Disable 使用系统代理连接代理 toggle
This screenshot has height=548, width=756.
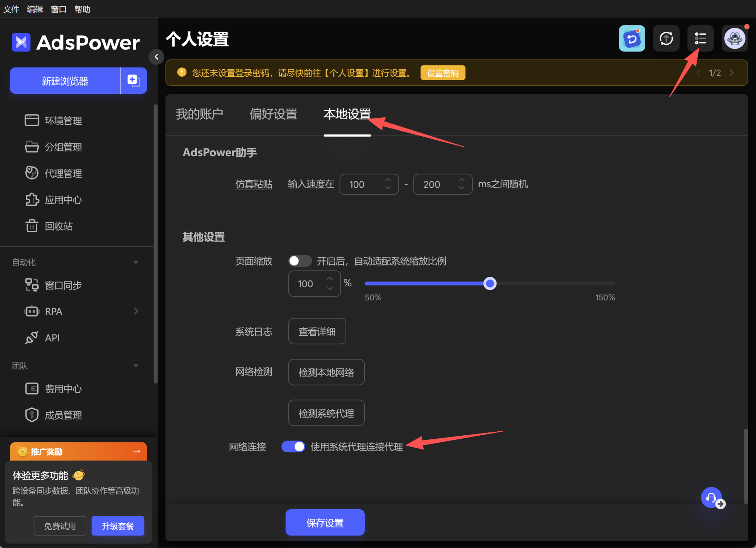(x=293, y=446)
